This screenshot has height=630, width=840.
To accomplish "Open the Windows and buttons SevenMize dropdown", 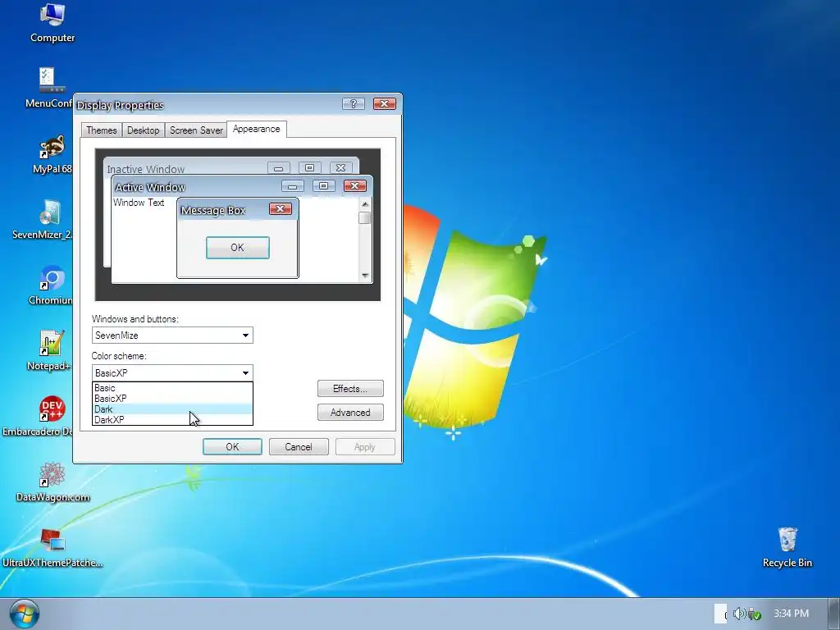I will coord(172,336).
